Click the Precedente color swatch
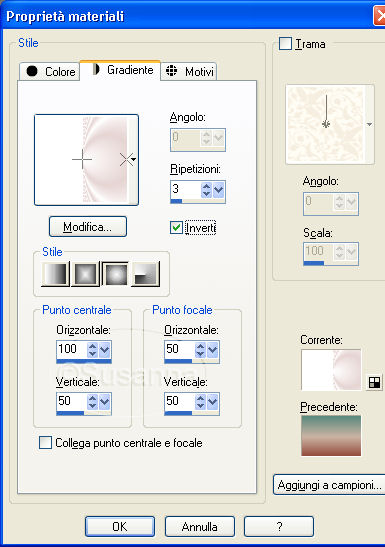 coord(331,435)
